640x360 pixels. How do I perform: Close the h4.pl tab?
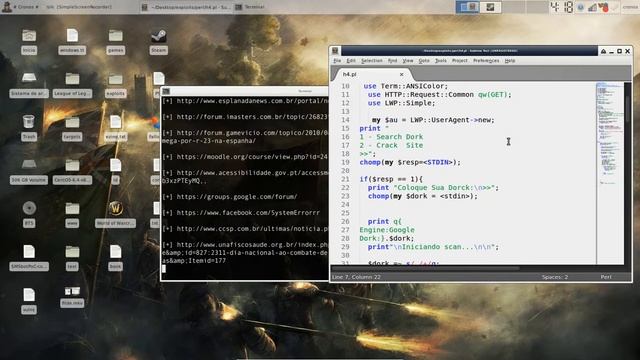[x=401, y=74]
